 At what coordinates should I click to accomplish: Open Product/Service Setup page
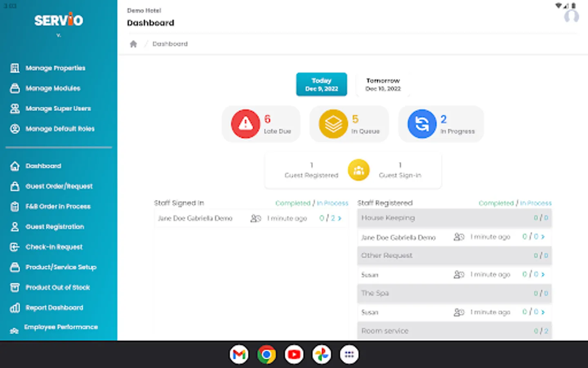coord(61,267)
